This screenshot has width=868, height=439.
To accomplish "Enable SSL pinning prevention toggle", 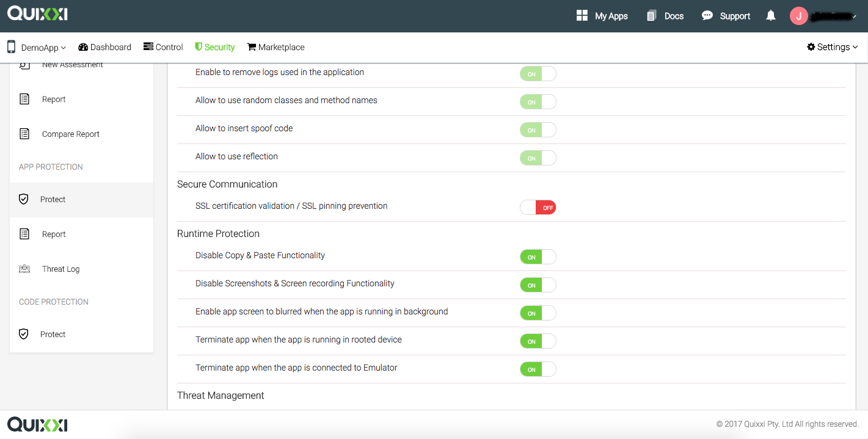I will (x=538, y=208).
